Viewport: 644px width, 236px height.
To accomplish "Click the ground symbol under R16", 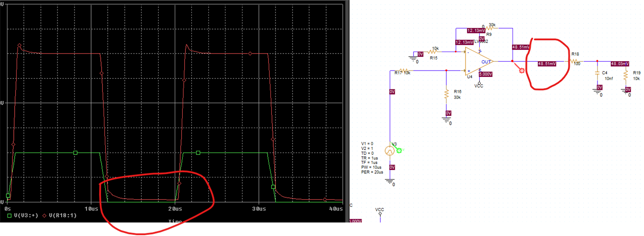I will 446,119.
